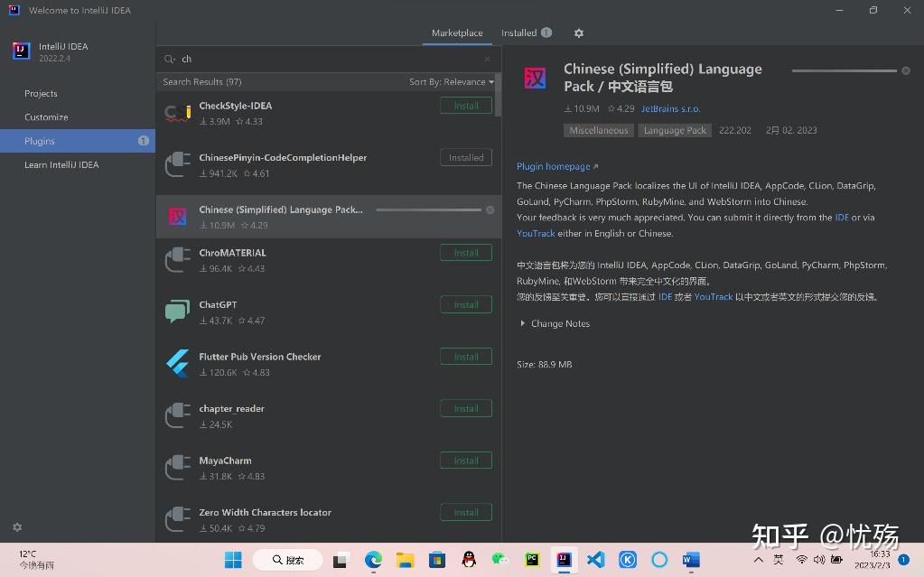Screen dimensions: 924x577
Task: Open WeChat from taskbar
Action: (500, 559)
